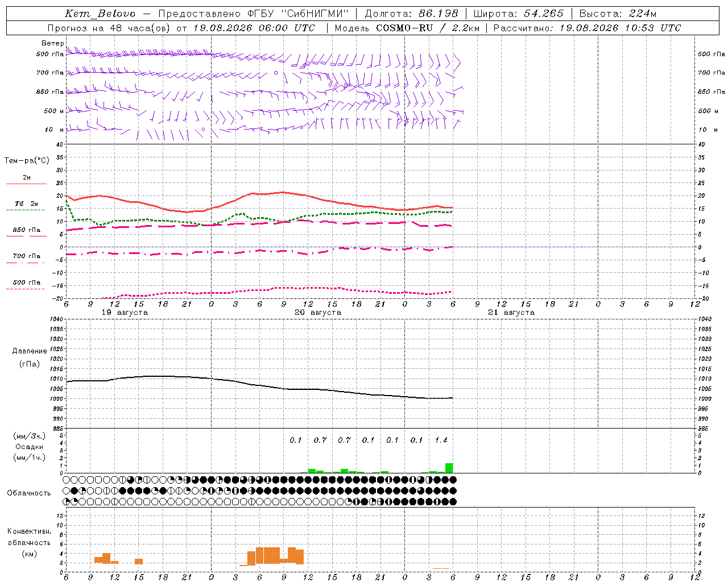Click the 1.4 precipitation amount label
The image size is (728, 582).
coord(441,440)
